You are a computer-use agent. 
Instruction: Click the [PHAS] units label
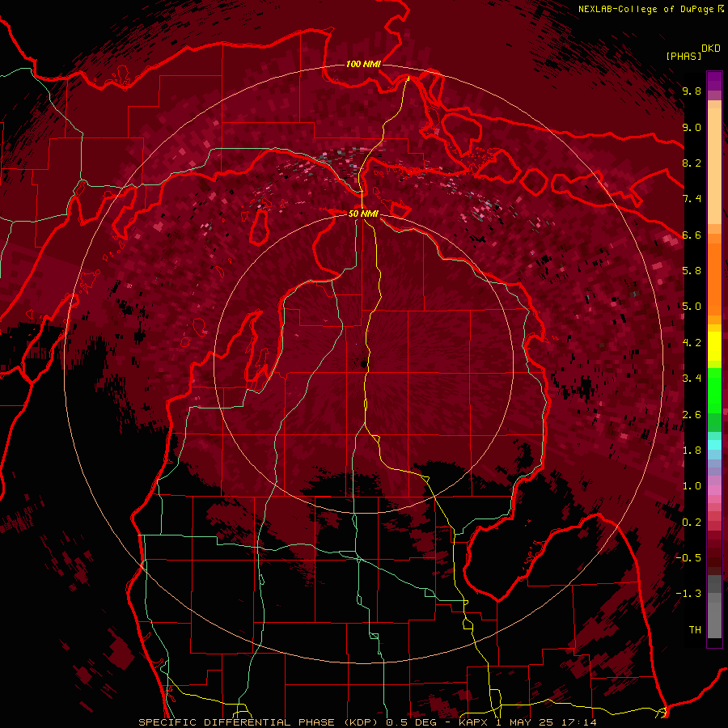click(x=684, y=57)
